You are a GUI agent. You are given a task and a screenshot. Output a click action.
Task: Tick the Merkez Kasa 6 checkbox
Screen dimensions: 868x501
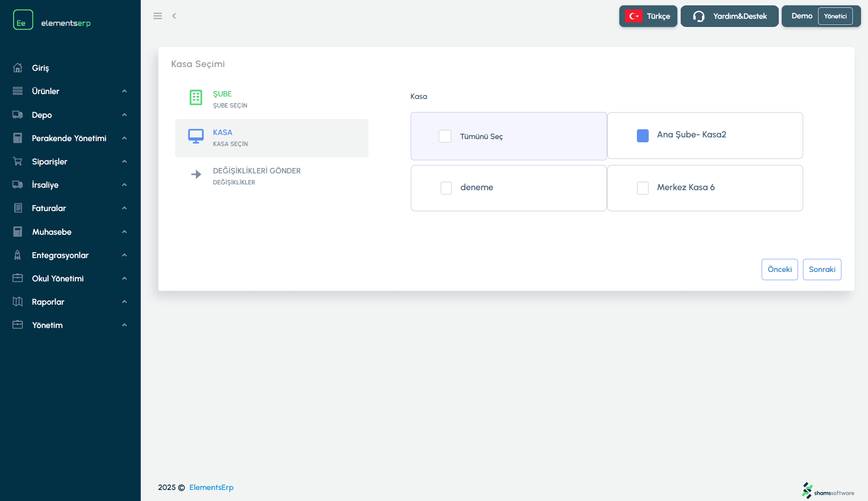(643, 188)
